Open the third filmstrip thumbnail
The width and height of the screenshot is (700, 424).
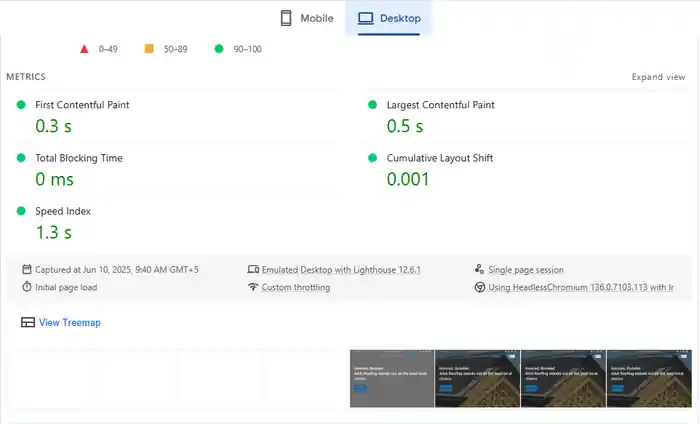pos(563,378)
